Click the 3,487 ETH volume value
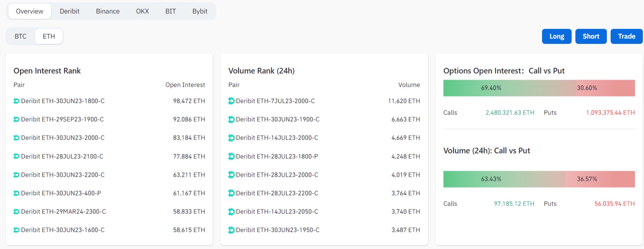Screen dimensions: 644x249 pos(406,230)
